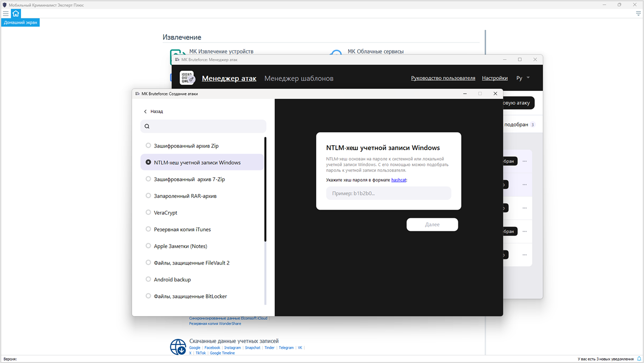Screen dimensions: 644x363
Task: Open Резервная копия WonderShare link
Action: (x=215, y=324)
